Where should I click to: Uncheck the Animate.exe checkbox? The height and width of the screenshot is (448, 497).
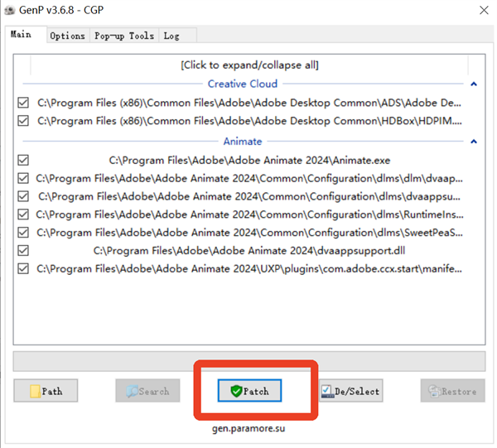23,160
